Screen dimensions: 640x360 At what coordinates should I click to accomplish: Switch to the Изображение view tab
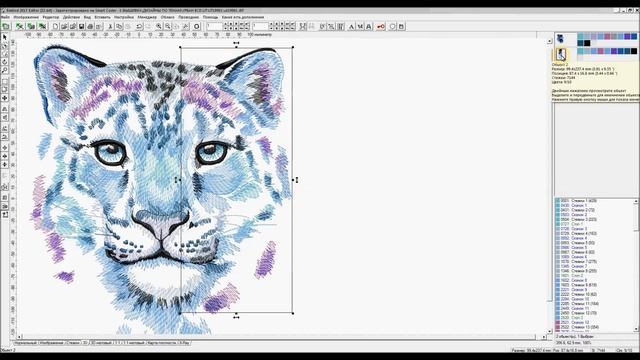[x=52, y=343]
